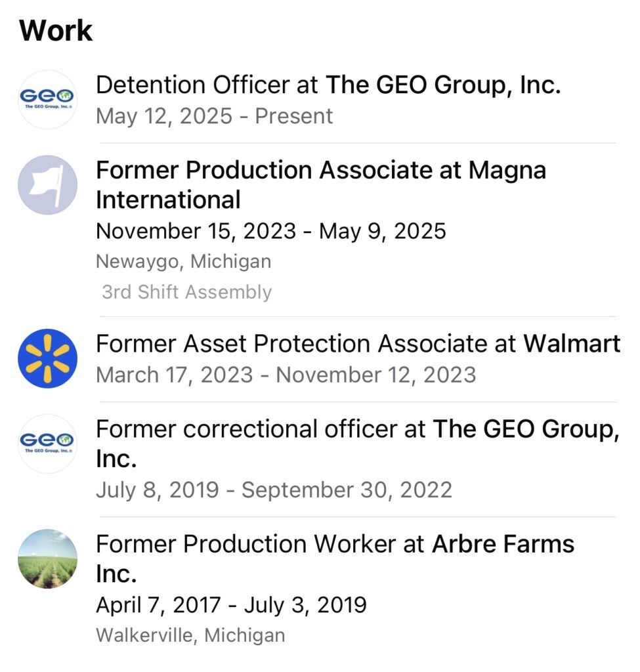Tap the April 7, 2017 - July 3, 2019 dates

pos(231,604)
